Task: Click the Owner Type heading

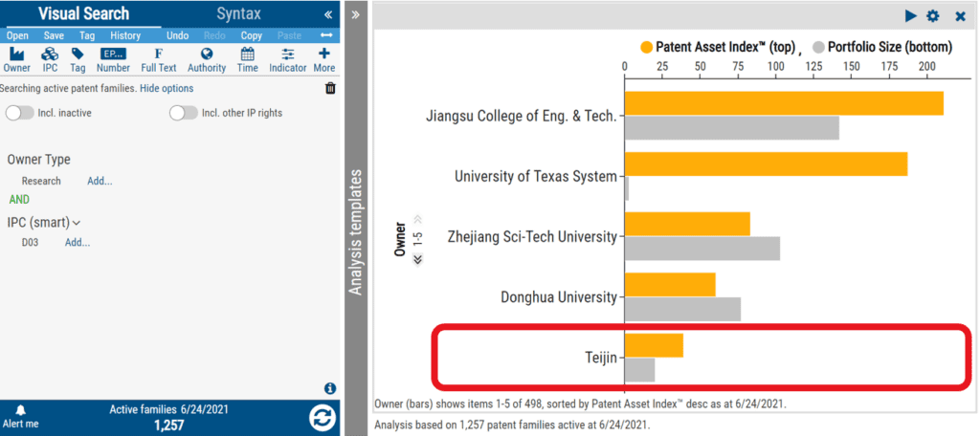Action: [38, 160]
